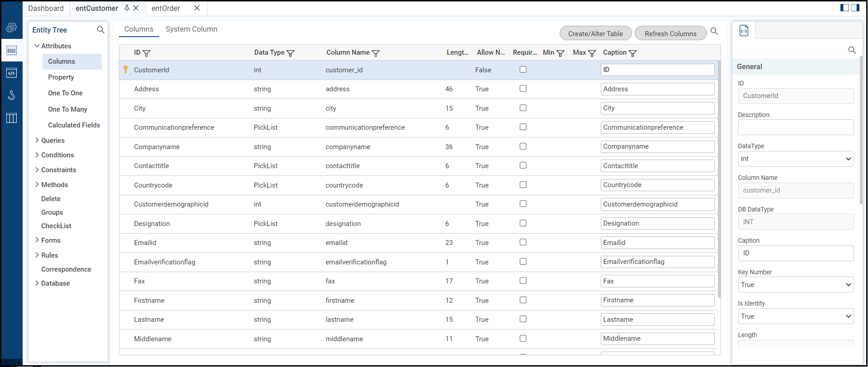Click the JSON properties panel icon

[x=744, y=30]
